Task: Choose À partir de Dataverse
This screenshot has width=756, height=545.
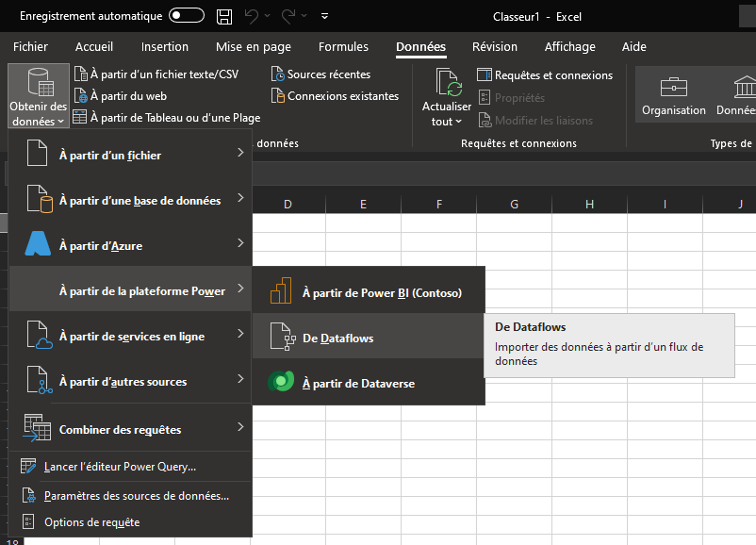Action: point(369,382)
